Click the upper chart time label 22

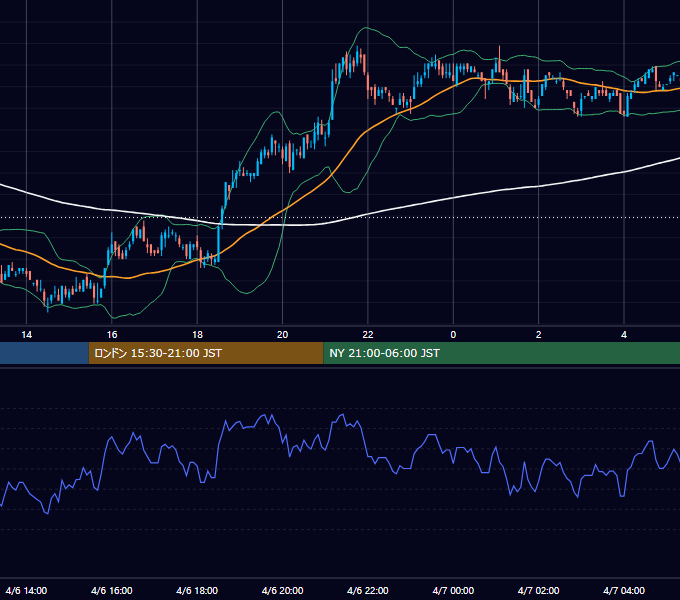pos(368,335)
